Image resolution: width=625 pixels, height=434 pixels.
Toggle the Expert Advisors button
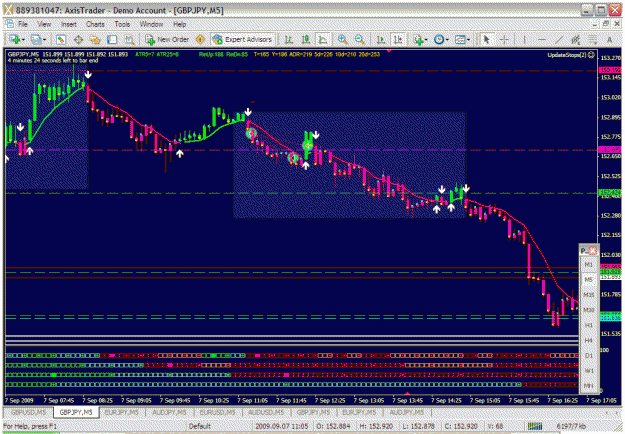(243, 39)
